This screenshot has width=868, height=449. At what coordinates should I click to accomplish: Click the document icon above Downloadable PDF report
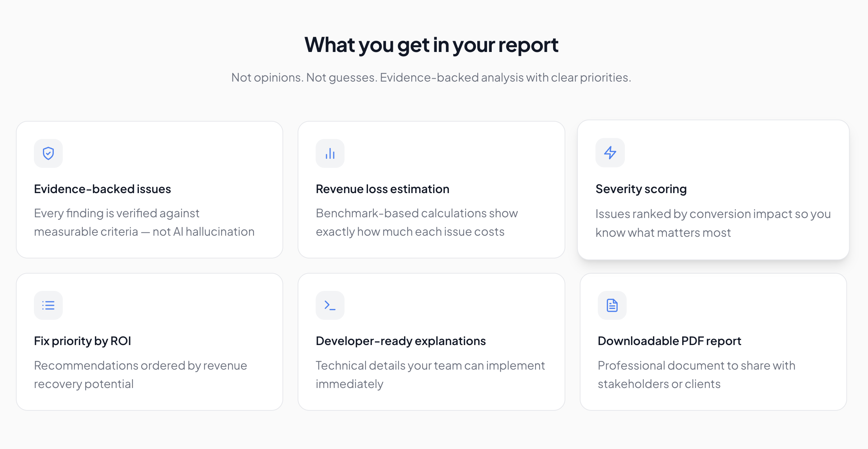(612, 305)
